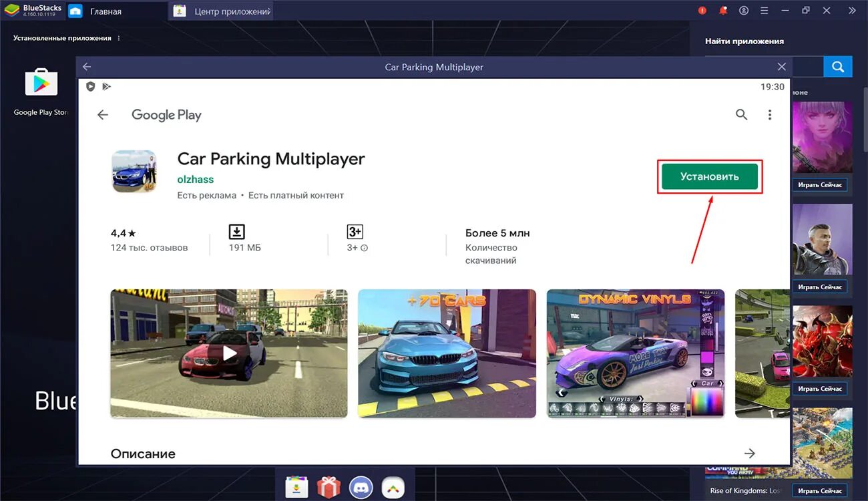868x501 pixels.
Task: Click the Google Play logo text
Action: [x=166, y=115]
